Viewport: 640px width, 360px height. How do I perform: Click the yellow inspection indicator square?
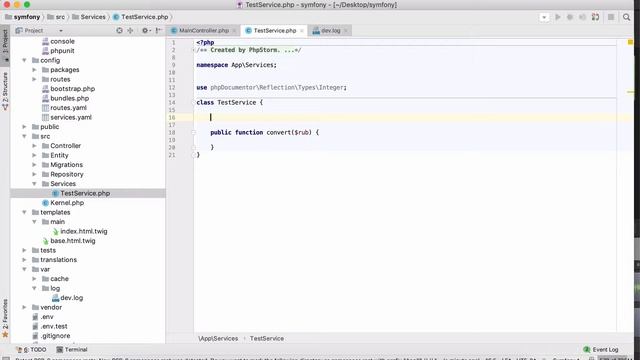coord(630,42)
